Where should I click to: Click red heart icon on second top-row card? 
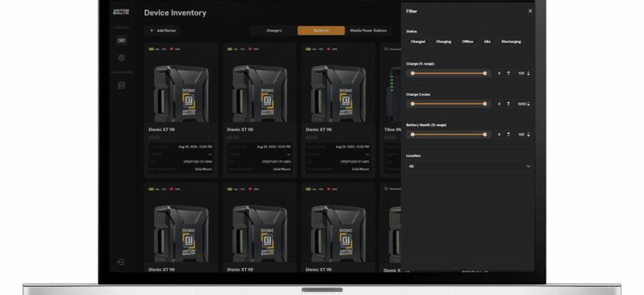pyautogui.click(x=250, y=49)
